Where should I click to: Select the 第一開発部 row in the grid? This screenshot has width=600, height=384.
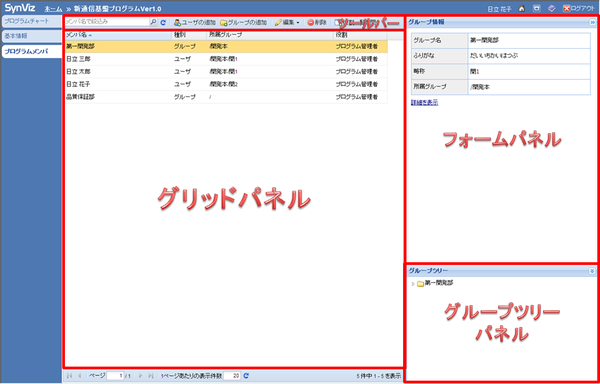pyautogui.click(x=226, y=47)
